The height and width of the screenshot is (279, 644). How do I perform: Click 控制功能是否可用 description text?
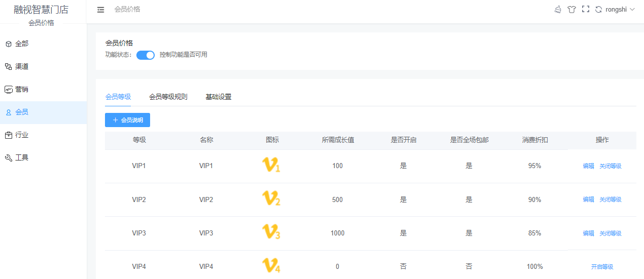point(184,55)
